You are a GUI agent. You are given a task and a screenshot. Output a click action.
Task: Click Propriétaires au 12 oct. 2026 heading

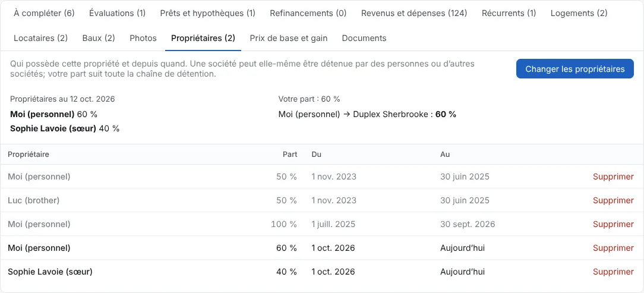tap(62, 99)
